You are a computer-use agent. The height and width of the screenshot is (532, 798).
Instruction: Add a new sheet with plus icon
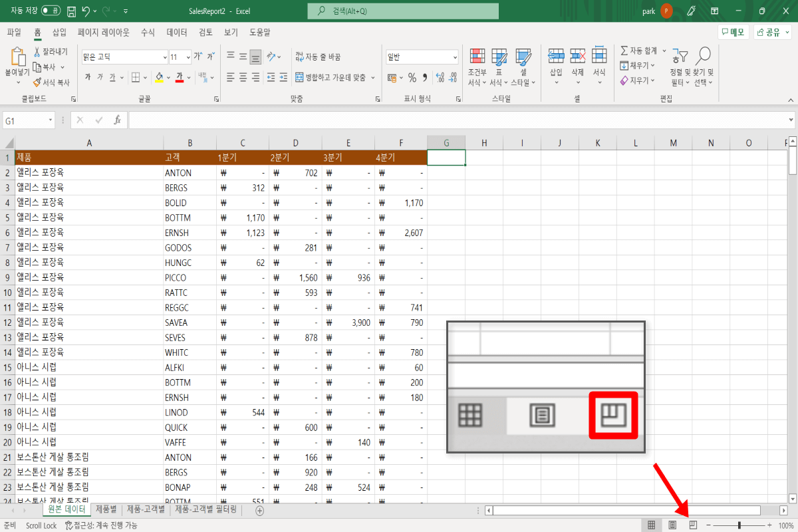tap(259, 511)
